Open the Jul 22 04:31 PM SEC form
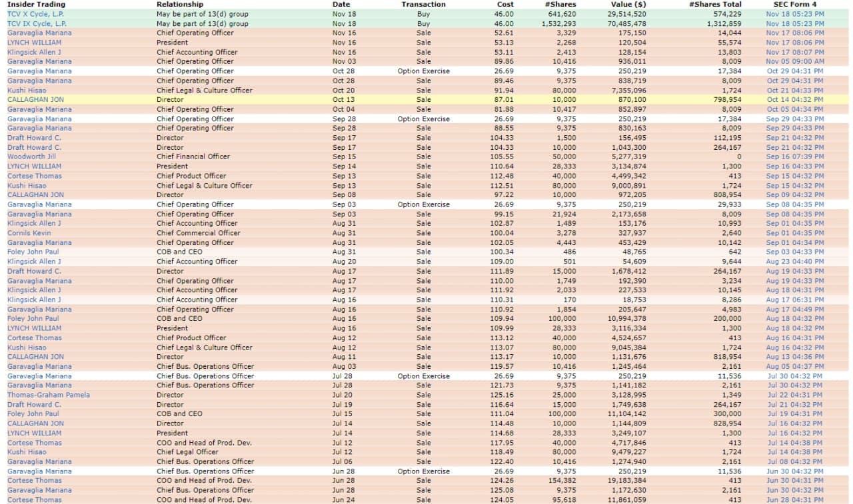The height and width of the screenshot is (504, 853). pos(794,395)
